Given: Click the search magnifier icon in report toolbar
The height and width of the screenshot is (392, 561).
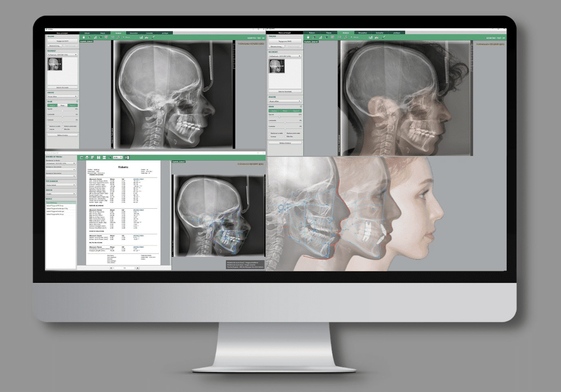Looking at the screenshot, I should pyautogui.click(x=110, y=157).
